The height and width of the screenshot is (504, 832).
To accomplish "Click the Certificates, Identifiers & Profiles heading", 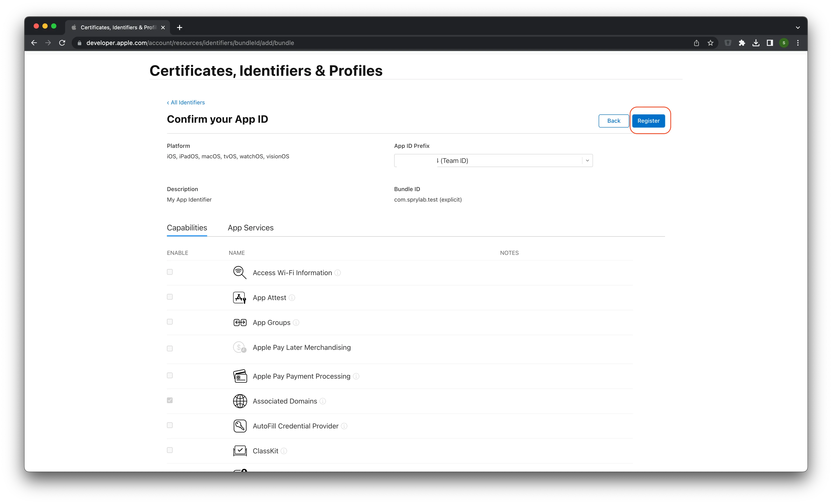I will [x=266, y=71].
